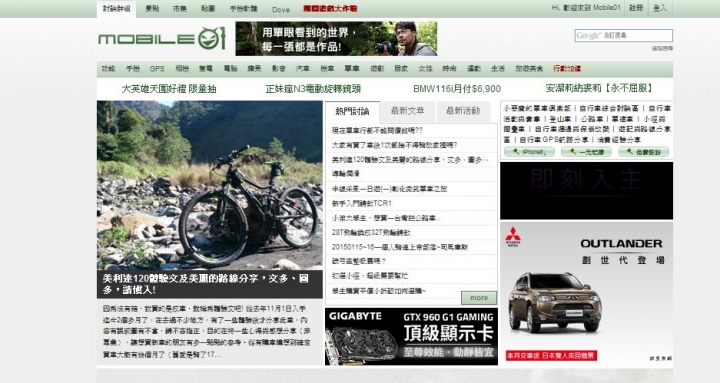
Task: Open the 旅遊美食 category menu
Action: pyautogui.click(x=529, y=68)
